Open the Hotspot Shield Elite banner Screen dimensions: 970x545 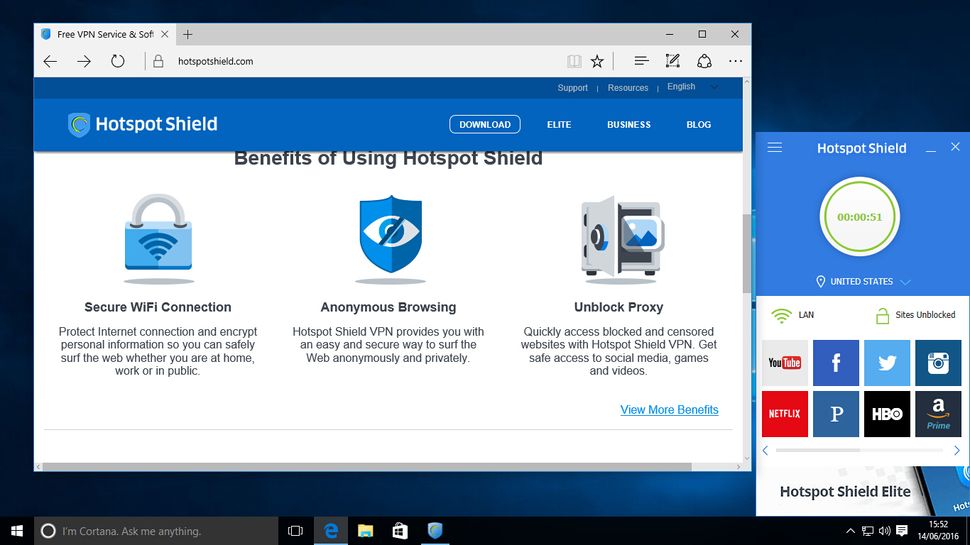click(862, 491)
